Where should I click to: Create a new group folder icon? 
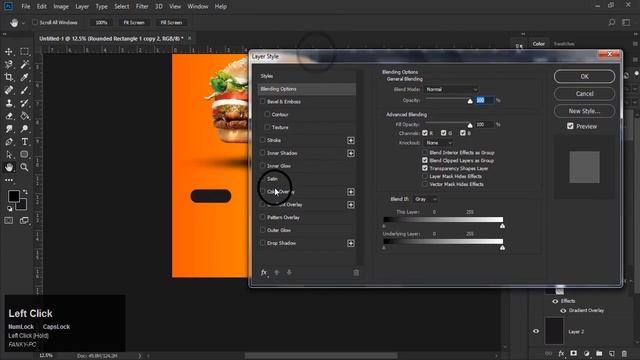[x=599, y=353]
